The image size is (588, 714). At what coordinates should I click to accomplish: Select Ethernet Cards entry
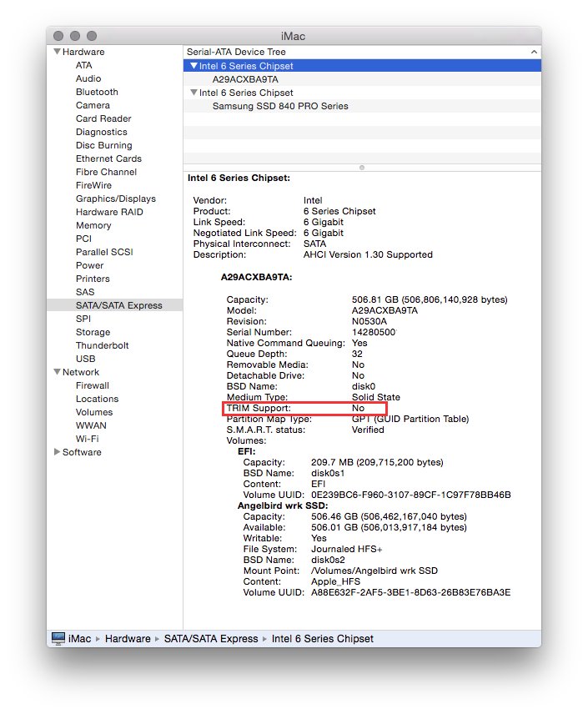[x=109, y=158]
